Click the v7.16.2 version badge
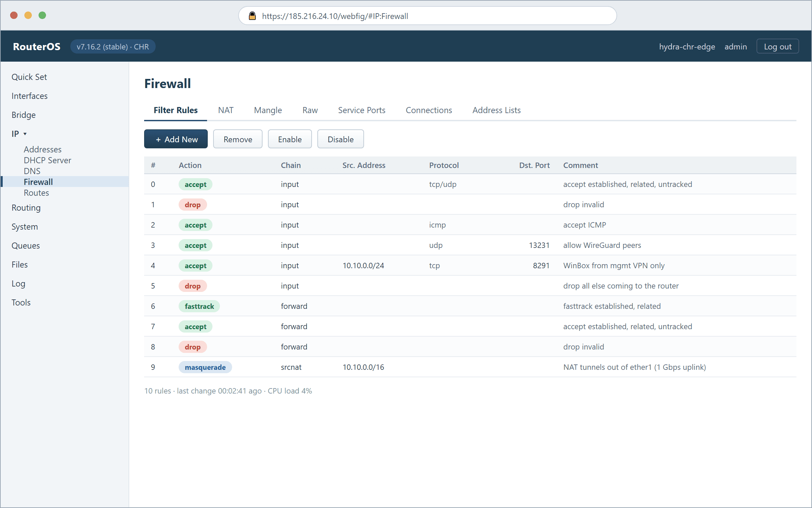 point(113,46)
